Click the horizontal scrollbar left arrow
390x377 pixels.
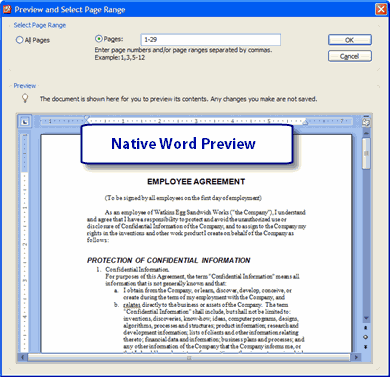click(x=23, y=357)
